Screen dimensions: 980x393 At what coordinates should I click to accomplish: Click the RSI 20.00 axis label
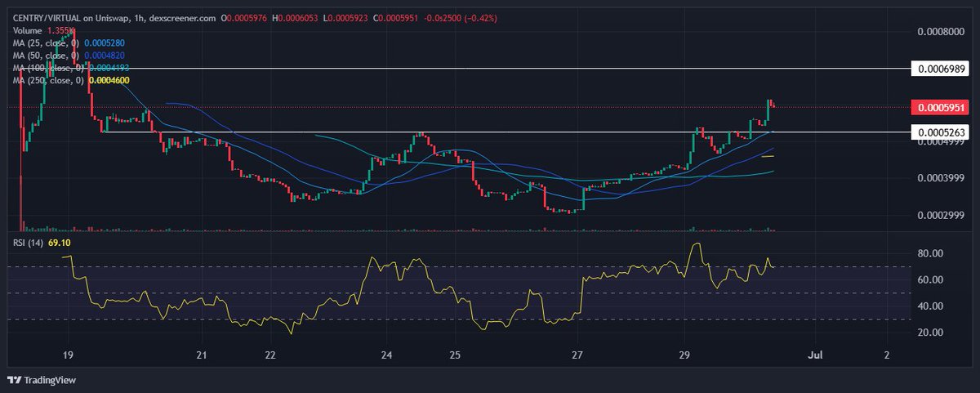929,333
